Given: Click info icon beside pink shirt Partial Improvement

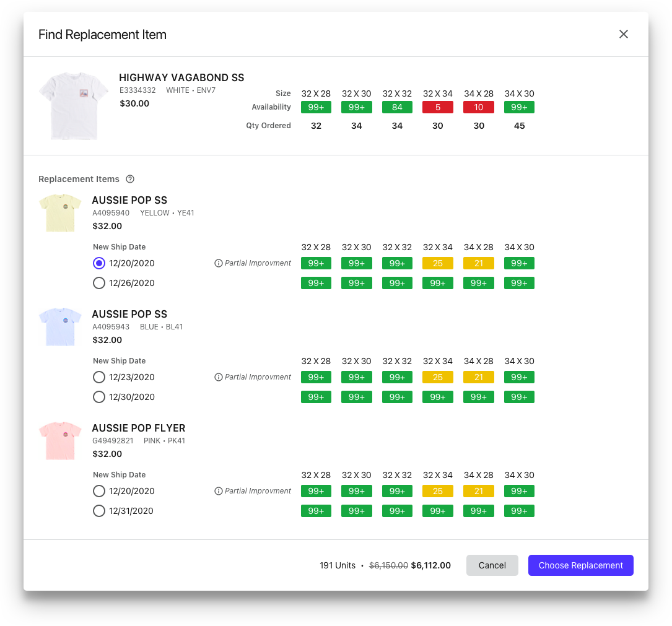Looking at the screenshot, I should [x=218, y=491].
